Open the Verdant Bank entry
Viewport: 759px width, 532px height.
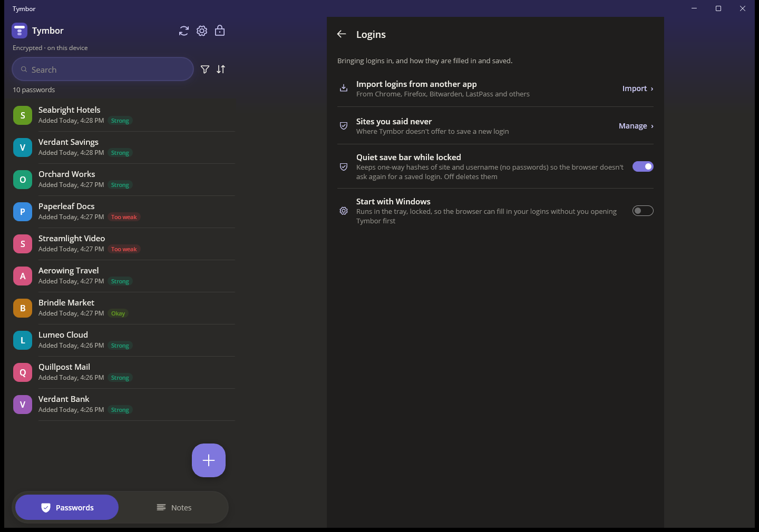pyautogui.click(x=124, y=405)
